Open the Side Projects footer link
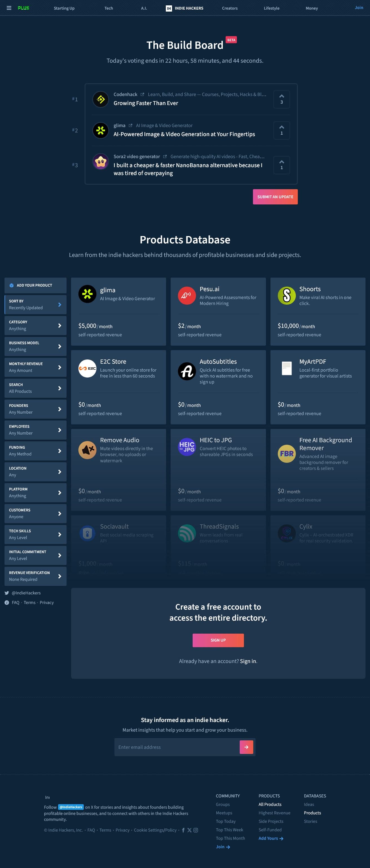Viewport: 370px width, 868px height. (271, 821)
